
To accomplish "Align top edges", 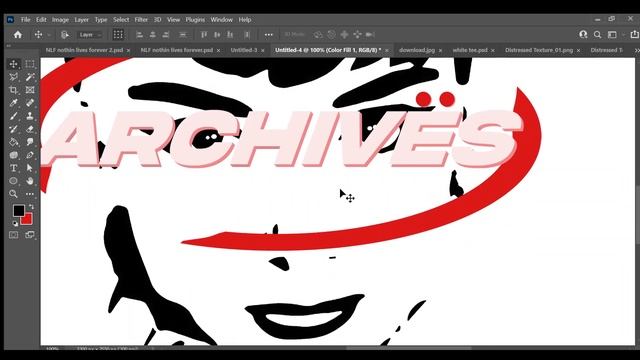I will click(x=204, y=35).
